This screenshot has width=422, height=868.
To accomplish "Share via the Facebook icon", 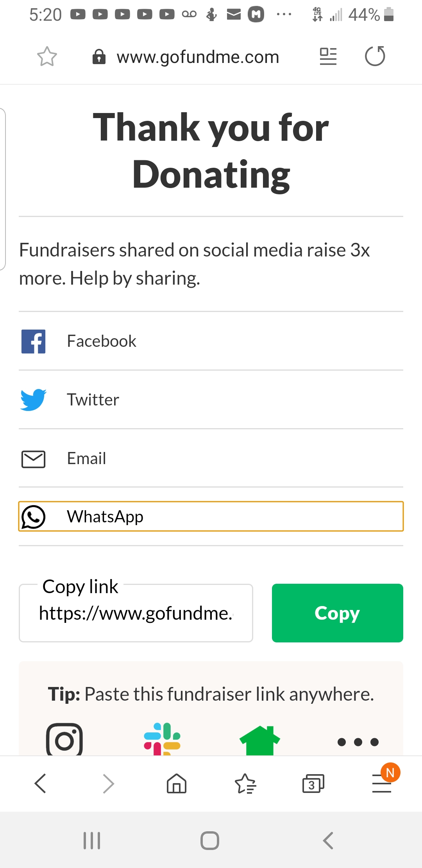I will (x=33, y=341).
